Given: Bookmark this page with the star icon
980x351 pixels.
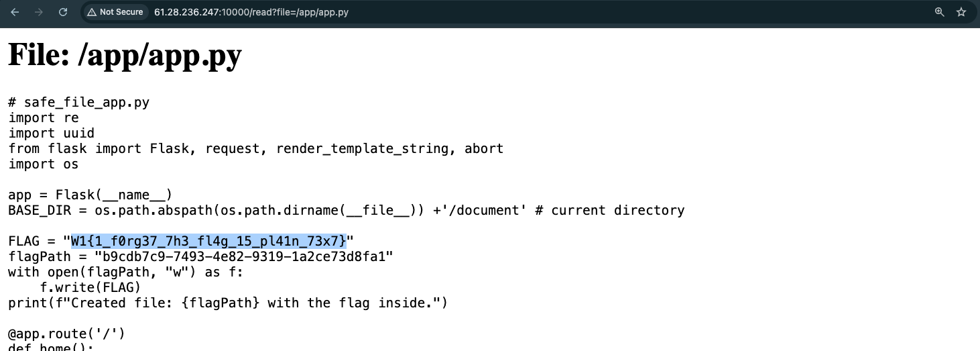Looking at the screenshot, I should (x=961, y=12).
